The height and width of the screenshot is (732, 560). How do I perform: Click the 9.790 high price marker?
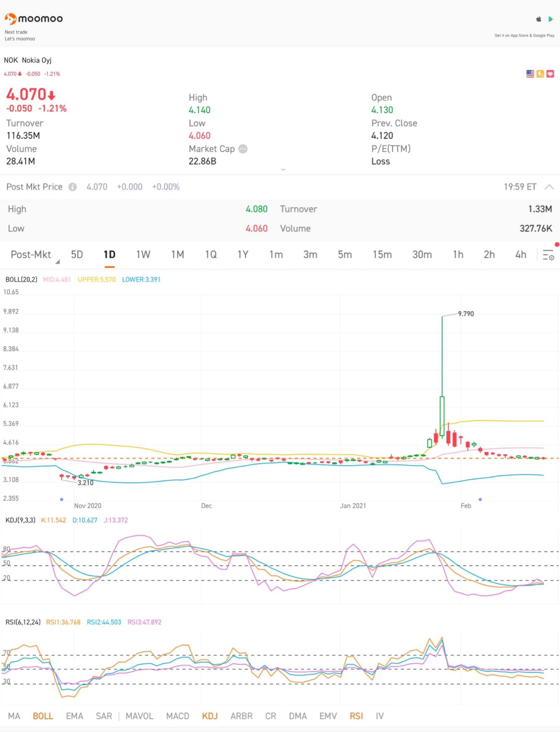tap(466, 314)
